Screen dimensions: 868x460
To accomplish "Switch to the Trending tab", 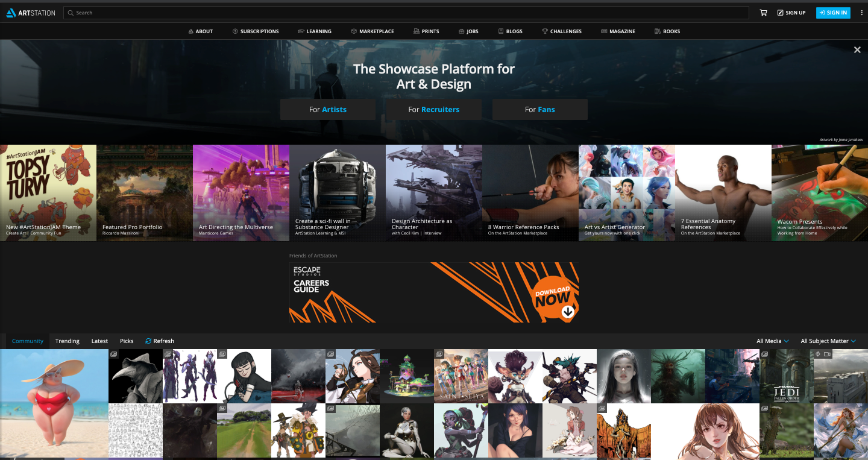I will click(67, 341).
